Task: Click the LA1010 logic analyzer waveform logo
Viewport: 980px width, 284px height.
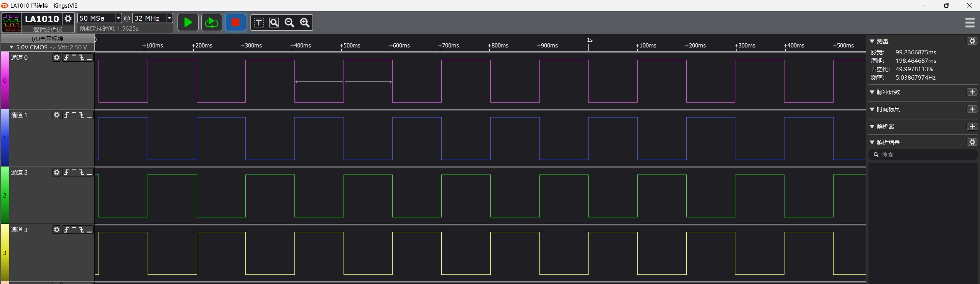Action: tap(12, 23)
